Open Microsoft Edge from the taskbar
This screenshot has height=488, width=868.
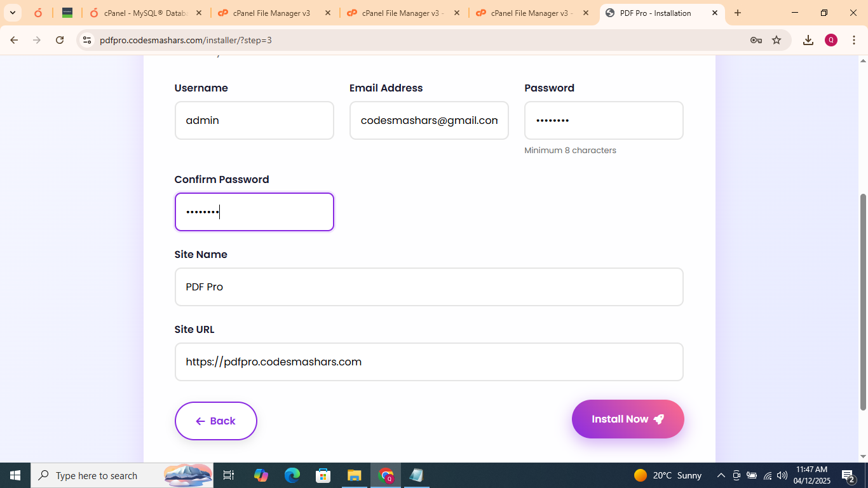292,475
